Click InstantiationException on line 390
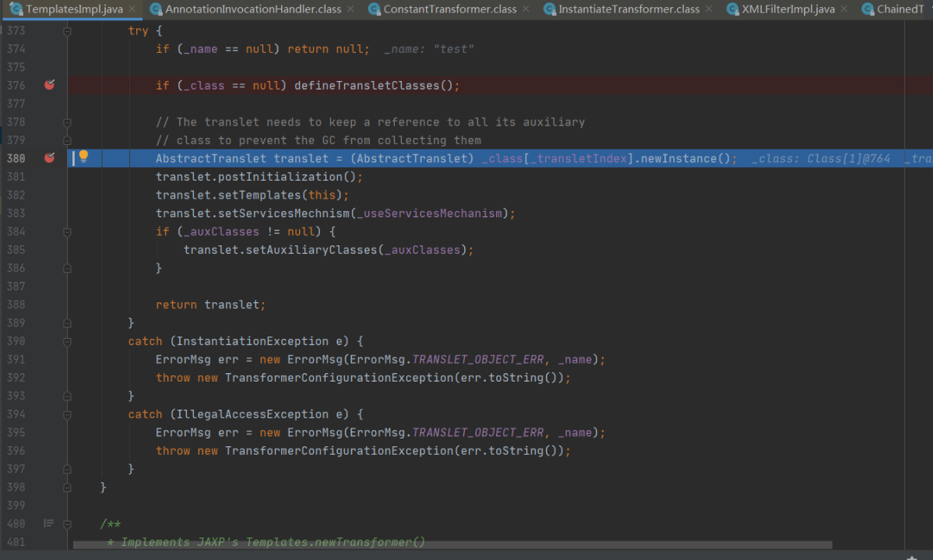 [x=252, y=341]
